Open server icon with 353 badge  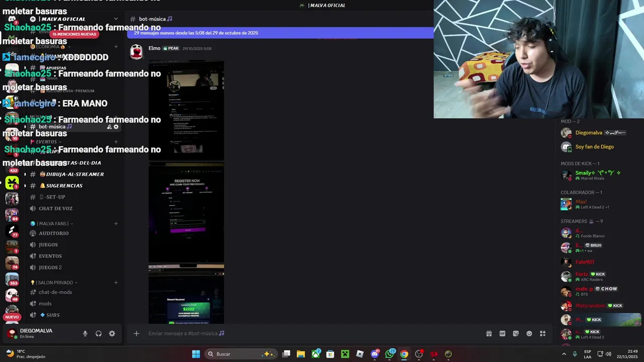click(12, 279)
